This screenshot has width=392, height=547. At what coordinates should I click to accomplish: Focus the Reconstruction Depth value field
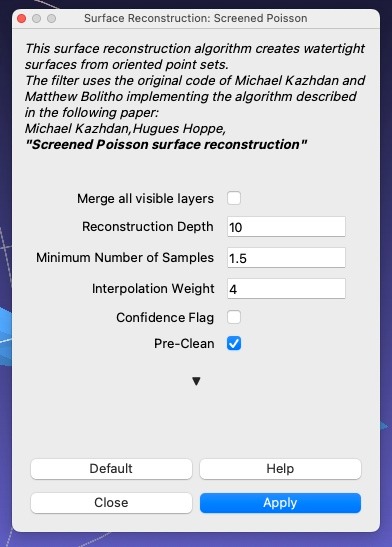pyautogui.click(x=286, y=227)
